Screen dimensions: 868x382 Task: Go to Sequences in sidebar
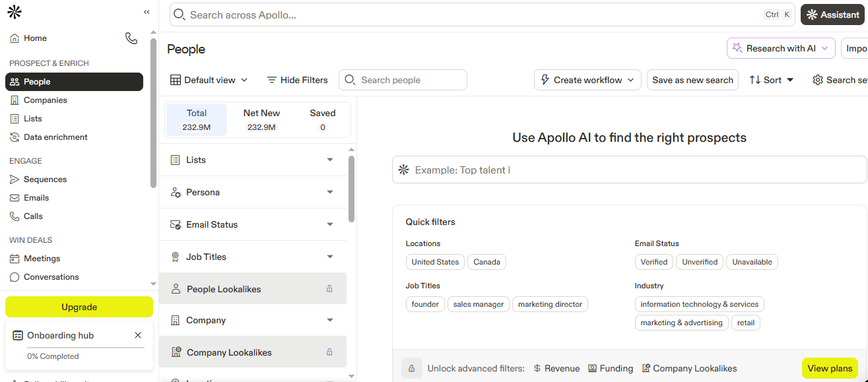45,179
